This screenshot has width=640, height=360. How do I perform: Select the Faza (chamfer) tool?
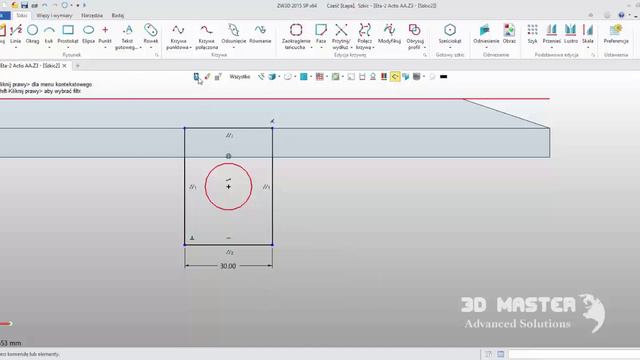pos(321,33)
